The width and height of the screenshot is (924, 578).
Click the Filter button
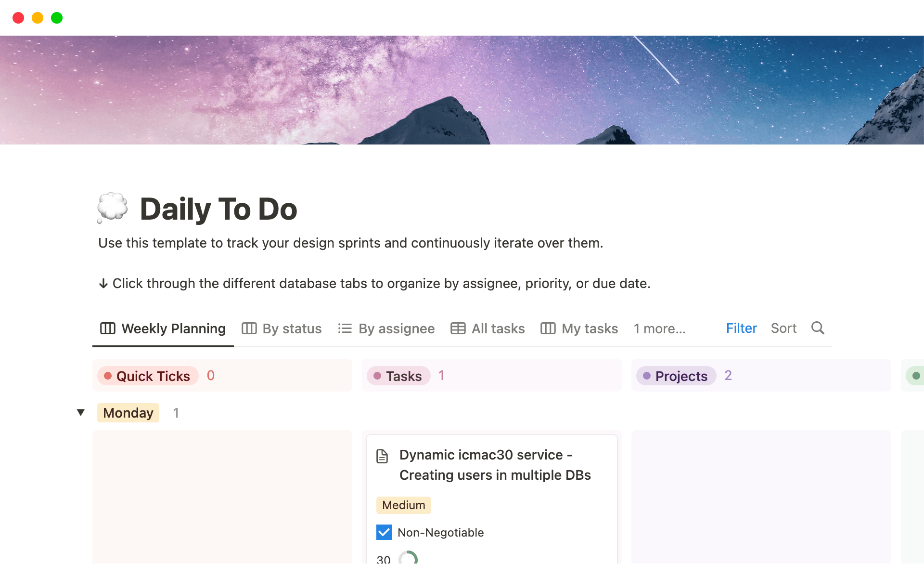[741, 328]
